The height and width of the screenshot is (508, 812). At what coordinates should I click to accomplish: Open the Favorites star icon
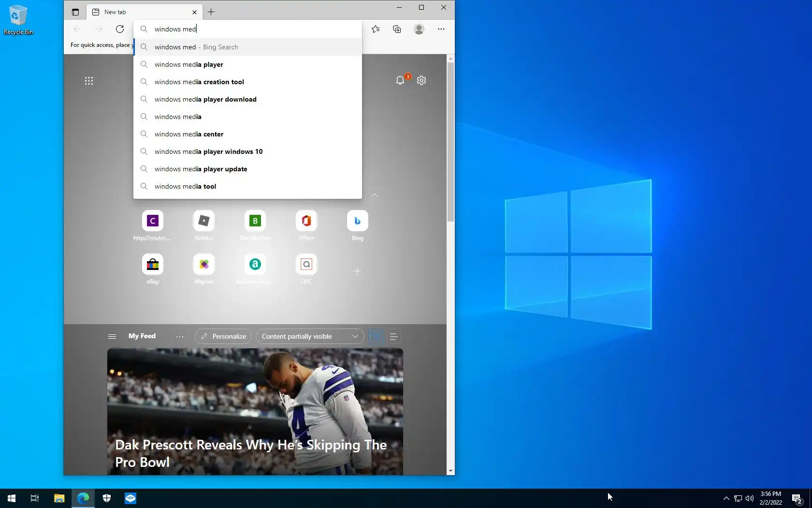pos(376,29)
